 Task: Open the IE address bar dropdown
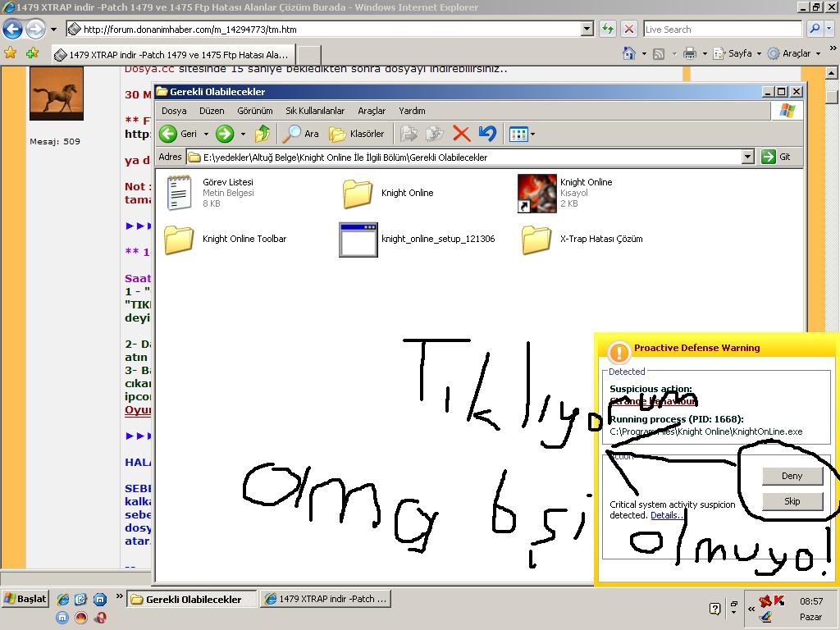[x=587, y=29]
